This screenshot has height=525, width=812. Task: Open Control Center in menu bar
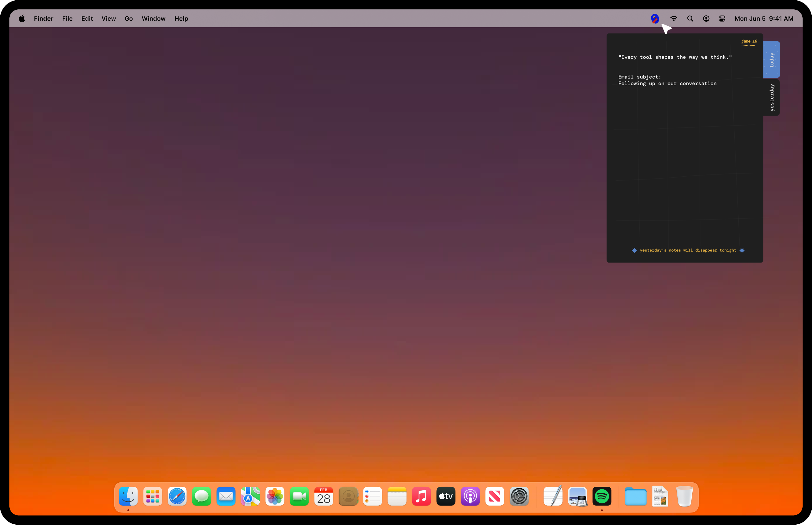point(722,18)
